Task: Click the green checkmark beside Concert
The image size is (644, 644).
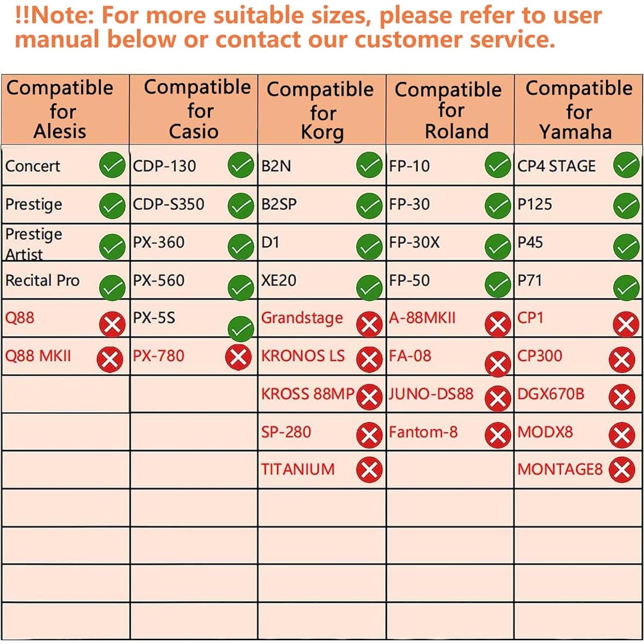Action: [x=113, y=165]
